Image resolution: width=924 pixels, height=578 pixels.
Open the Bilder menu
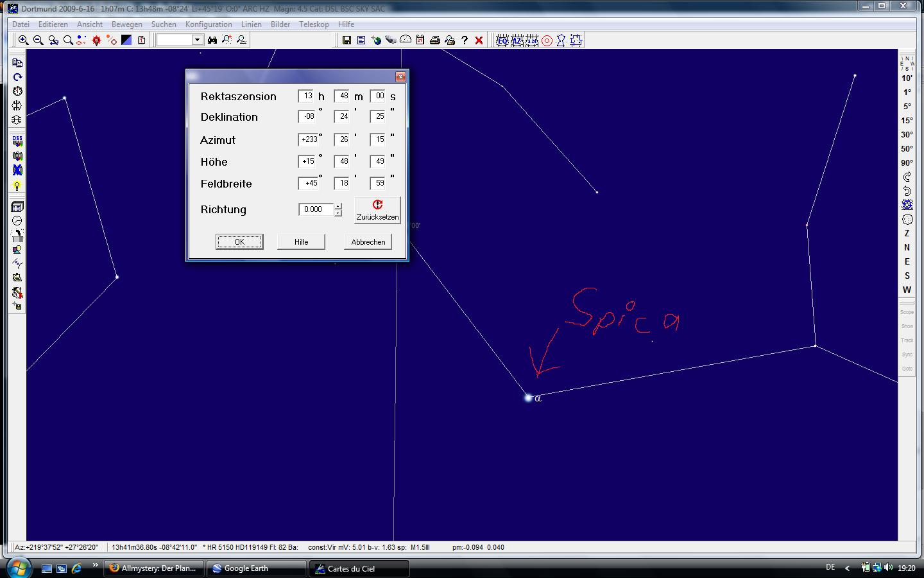coord(280,24)
